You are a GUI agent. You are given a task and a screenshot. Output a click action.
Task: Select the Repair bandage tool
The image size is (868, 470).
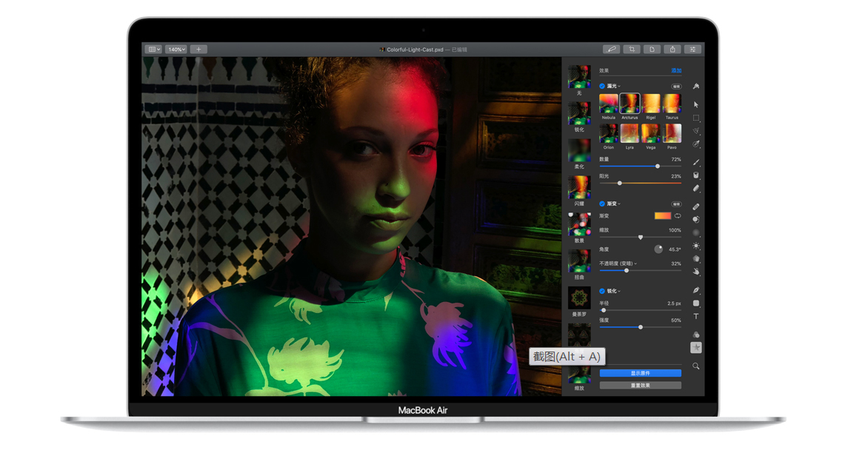click(x=696, y=207)
